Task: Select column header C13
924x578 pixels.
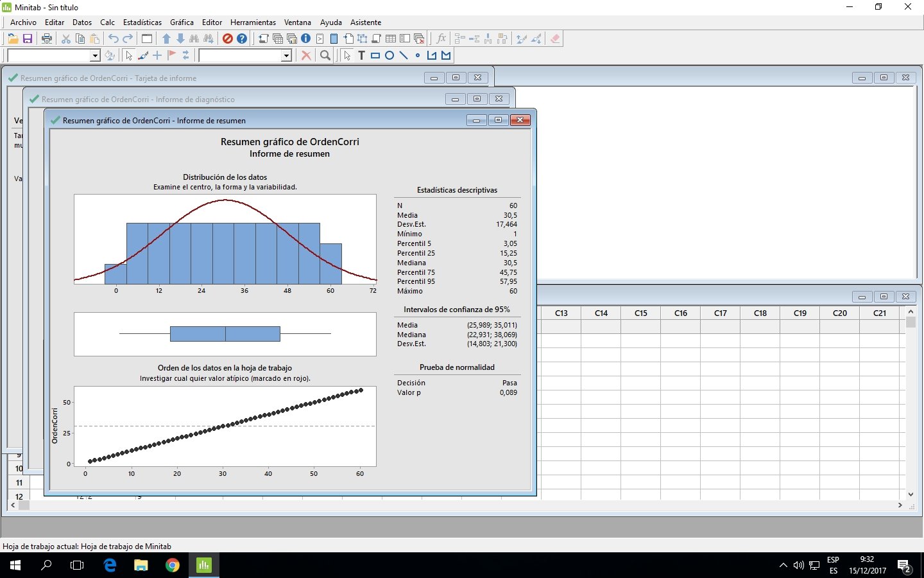Action: (x=561, y=313)
